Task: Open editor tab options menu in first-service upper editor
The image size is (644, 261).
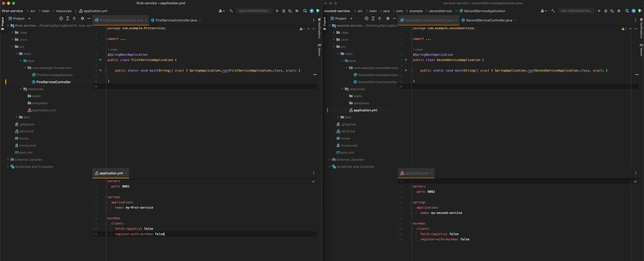Action: point(313,20)
